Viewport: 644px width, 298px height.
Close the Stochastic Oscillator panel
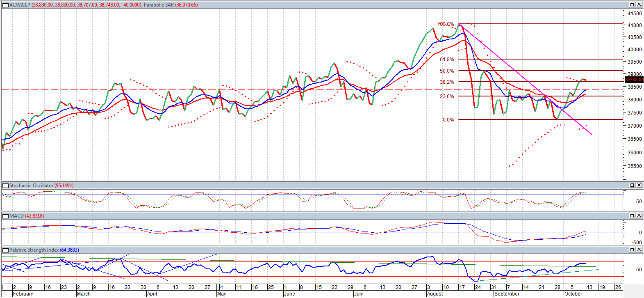click(x=639, y=186)
